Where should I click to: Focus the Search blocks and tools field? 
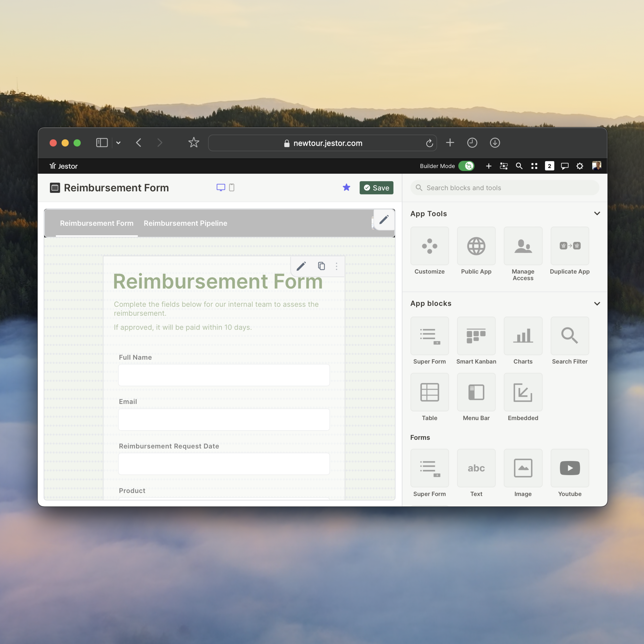(505, 188)
